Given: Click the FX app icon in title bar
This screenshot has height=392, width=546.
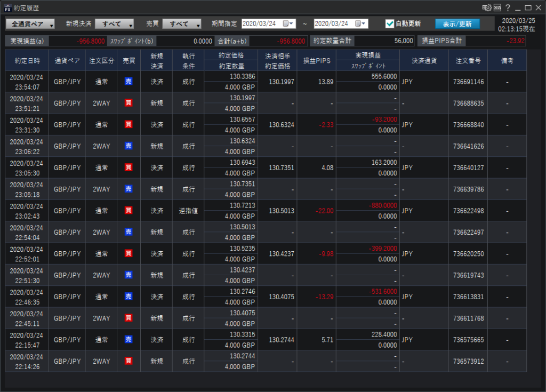Looking at the screenshot, I should [x=7, y=7].
